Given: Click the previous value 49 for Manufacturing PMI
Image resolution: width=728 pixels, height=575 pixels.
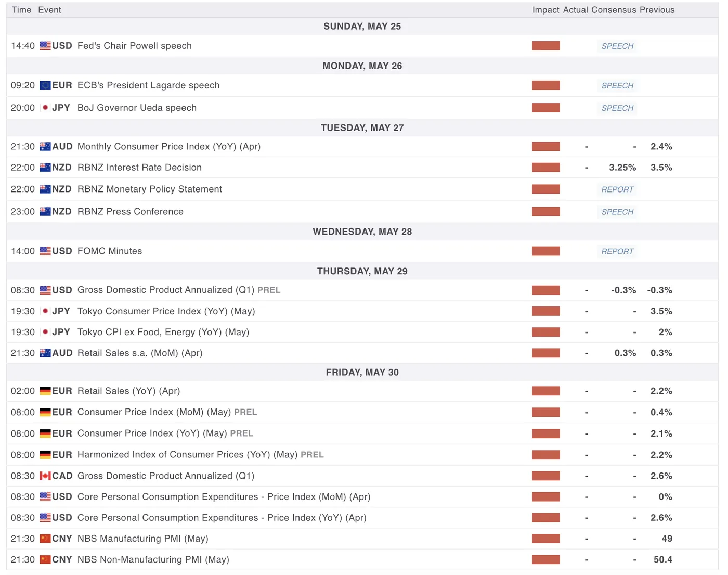Looking at the screenshot, I should (x=667, y=539).
